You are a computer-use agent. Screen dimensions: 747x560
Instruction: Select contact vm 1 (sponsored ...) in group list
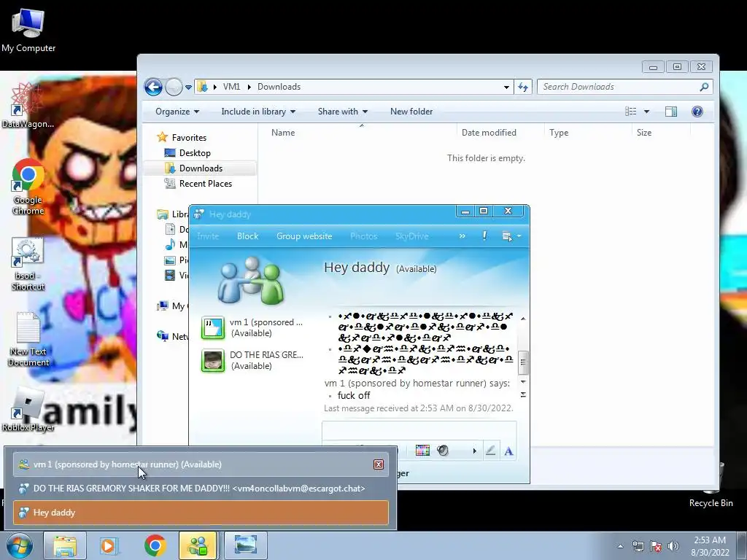(x=252, y=327)
